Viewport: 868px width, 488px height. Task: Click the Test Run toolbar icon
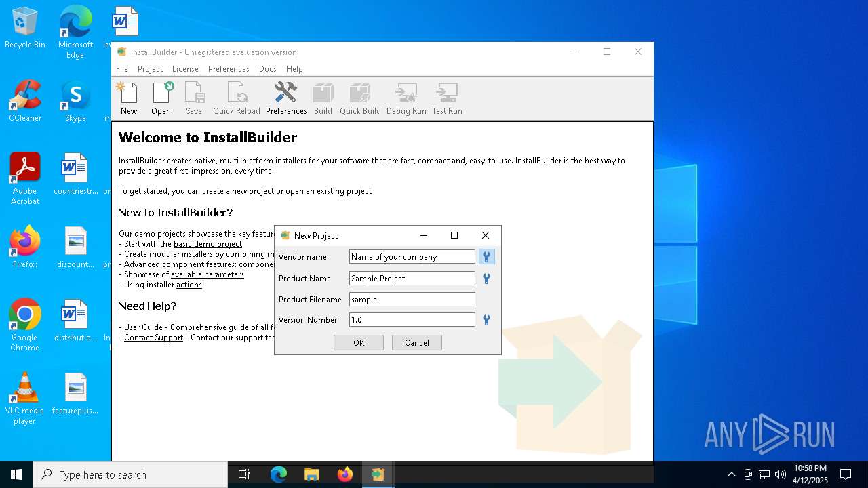pos(447,98)
